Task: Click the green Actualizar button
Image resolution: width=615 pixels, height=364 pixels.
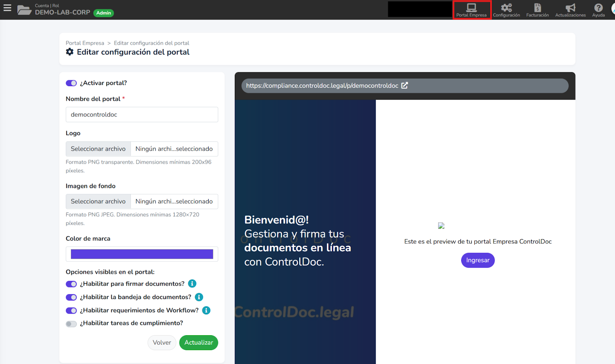Action: click(199, 342)
